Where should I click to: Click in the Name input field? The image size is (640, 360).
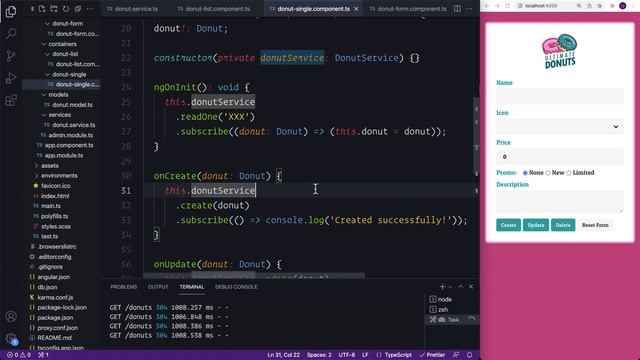[560, 96]
